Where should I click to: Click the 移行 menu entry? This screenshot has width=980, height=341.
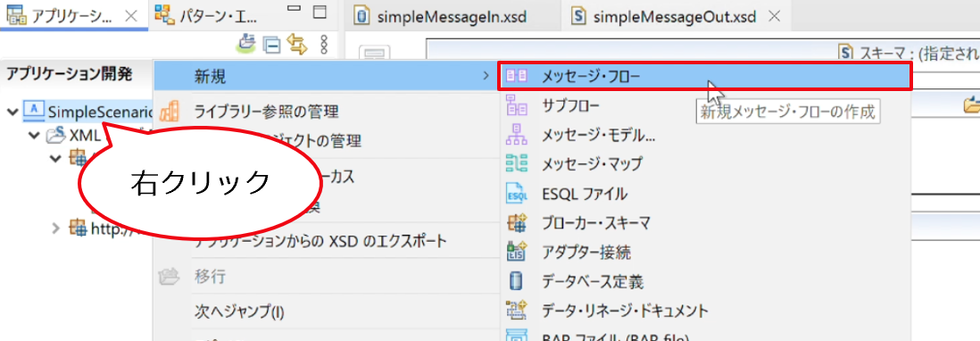(211, 276)
